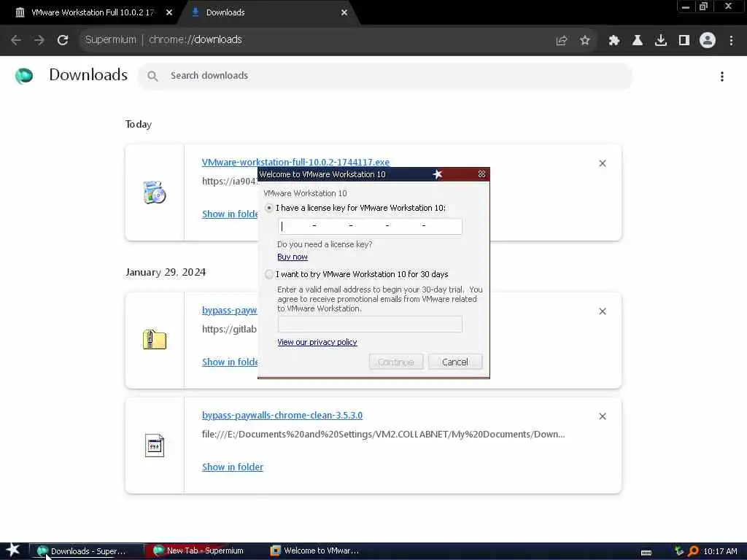This screenshot has width=747, height=560.
Task: Show gitlab bypass-payw download in folder
Action: (x=230, y=362)
